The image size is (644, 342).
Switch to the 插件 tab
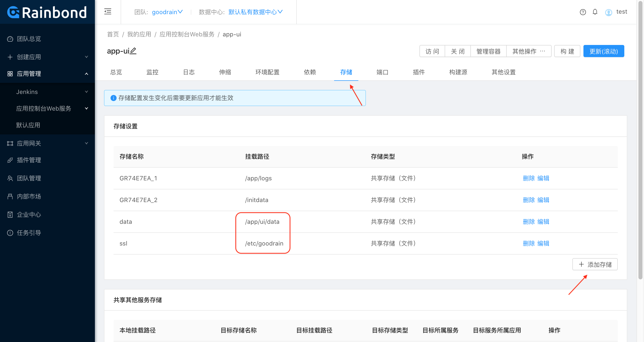click(x=419, y=72)
